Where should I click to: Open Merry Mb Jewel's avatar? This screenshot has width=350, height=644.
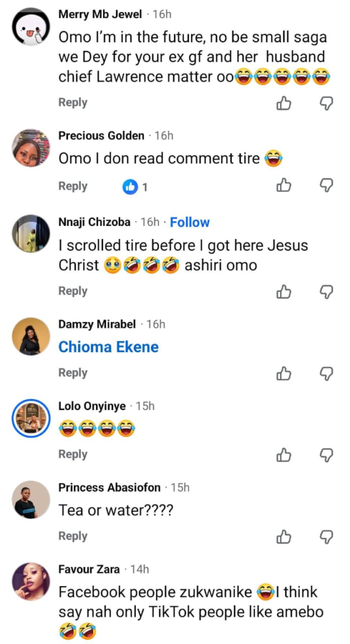pos(31,26)
